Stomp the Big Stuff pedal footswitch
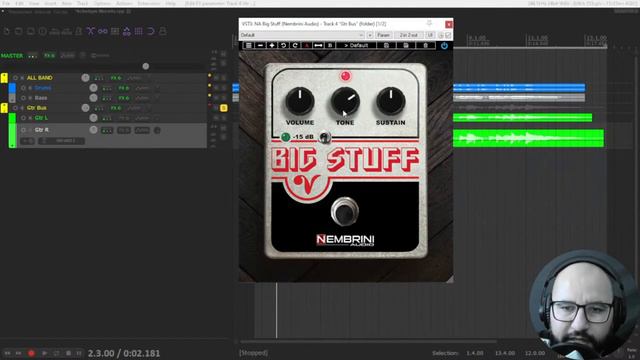The height and width of the screenshot is (360, 640). [x=344, y=212]
